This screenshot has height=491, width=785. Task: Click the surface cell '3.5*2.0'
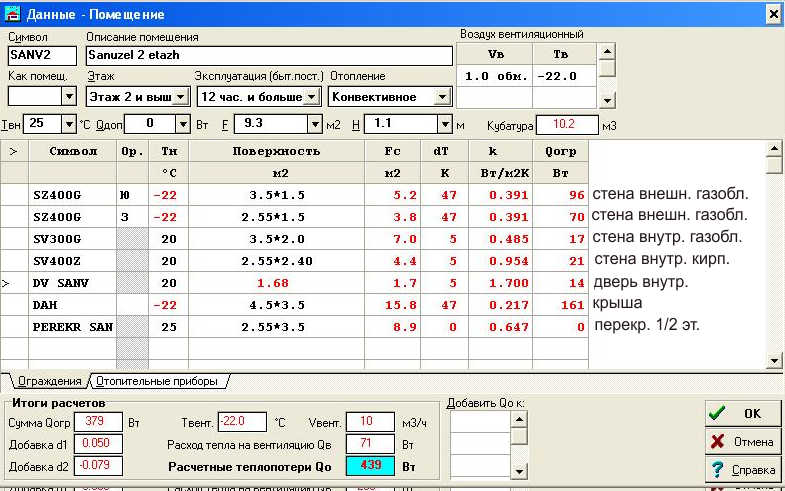click(276, 239)
